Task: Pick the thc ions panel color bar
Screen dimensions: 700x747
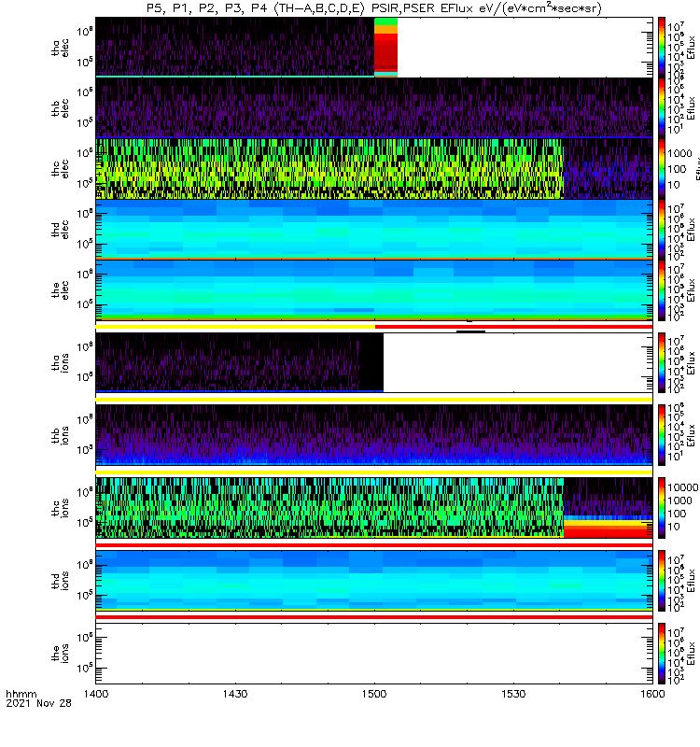Action: point(662,508)
